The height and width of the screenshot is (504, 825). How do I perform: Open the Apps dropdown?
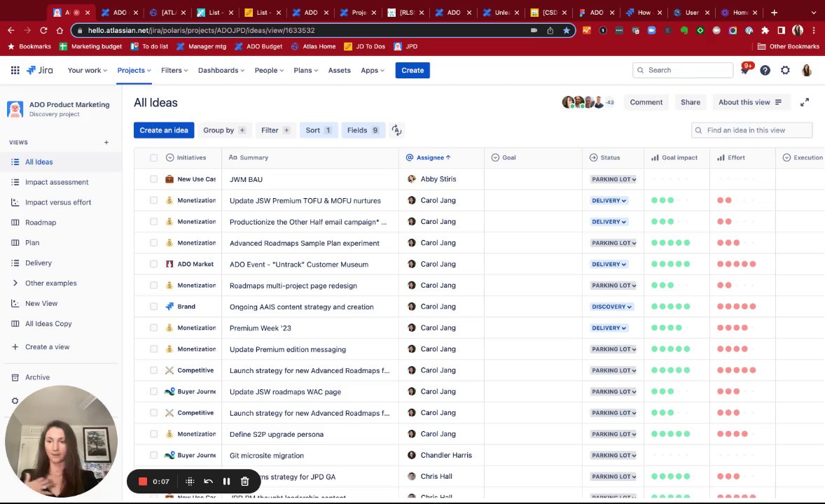[373, 70]
